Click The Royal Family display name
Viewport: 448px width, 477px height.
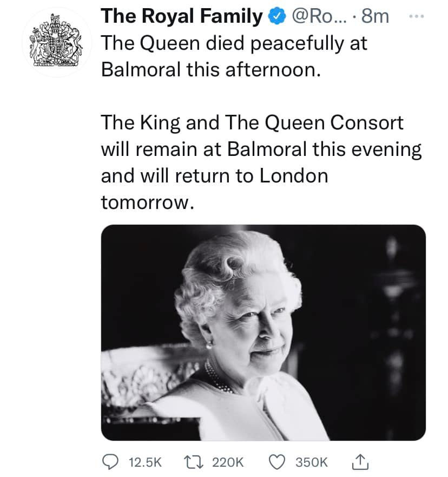(x=182, y=16)
